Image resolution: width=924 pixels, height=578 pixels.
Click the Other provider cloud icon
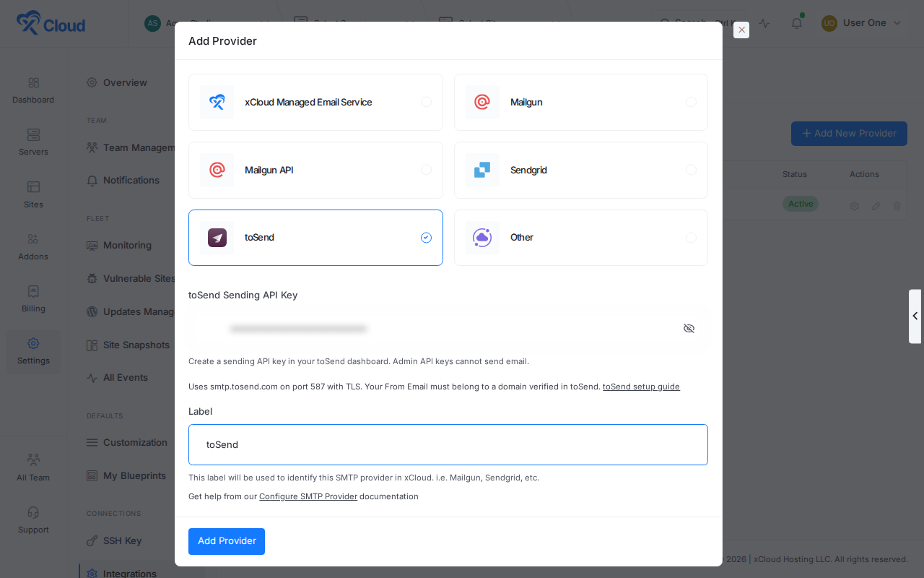point(482,238)
